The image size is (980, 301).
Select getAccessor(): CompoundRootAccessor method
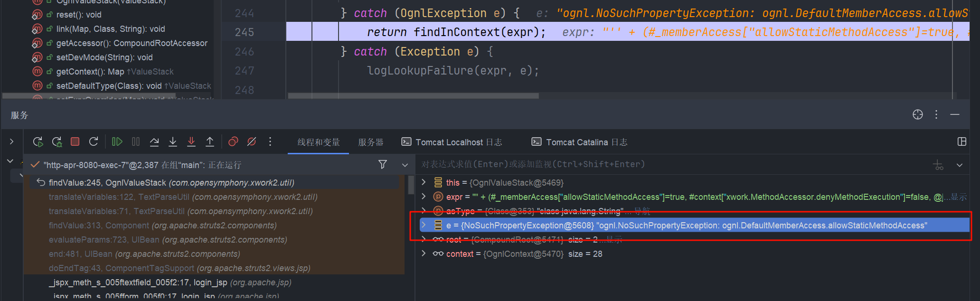[132, 43]
